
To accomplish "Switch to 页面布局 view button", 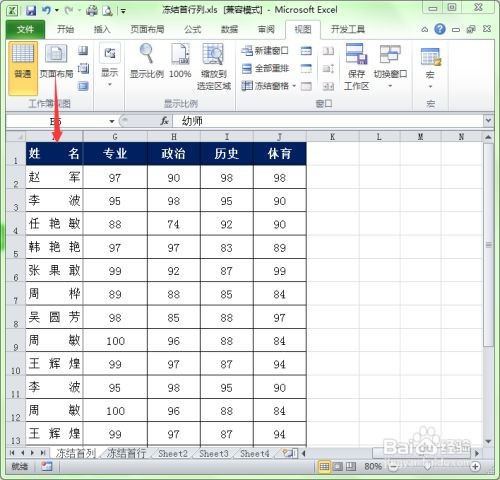I will 56,62.
